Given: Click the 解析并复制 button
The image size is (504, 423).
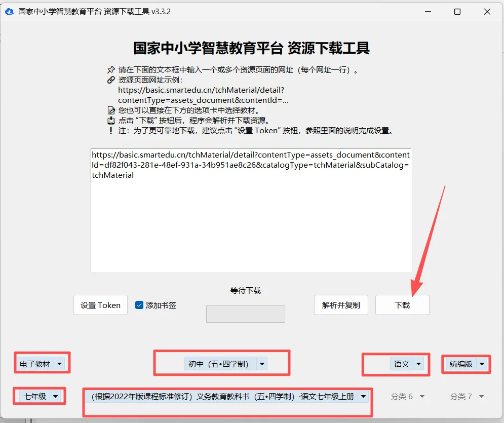Looking at the screenshot, I should coord(341,305).
